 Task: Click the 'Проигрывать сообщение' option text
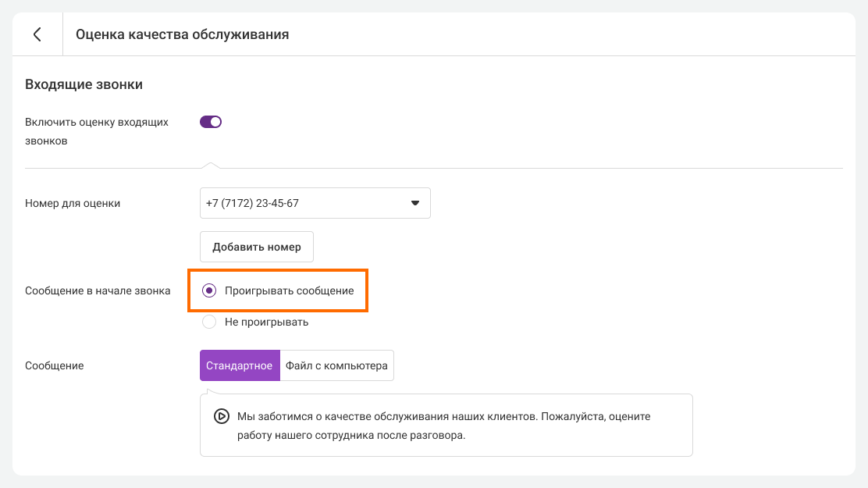tap(289, 290)
